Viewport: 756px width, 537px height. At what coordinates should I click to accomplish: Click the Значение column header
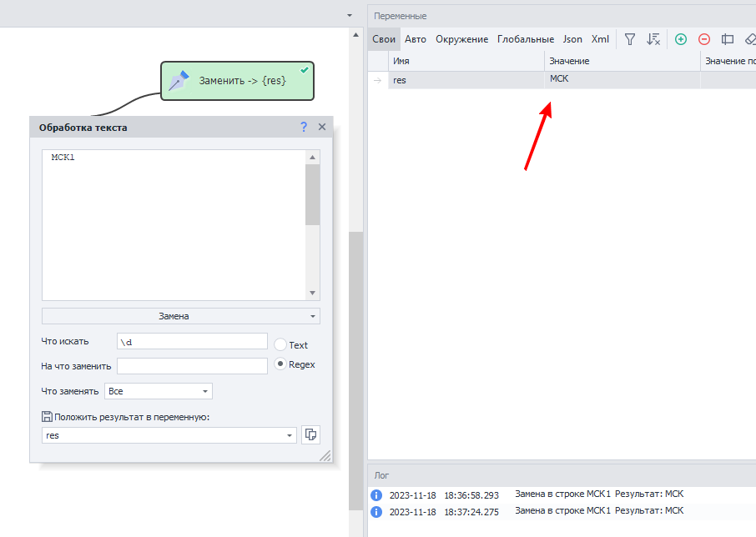pyautogui.click(x=622, y=61)
